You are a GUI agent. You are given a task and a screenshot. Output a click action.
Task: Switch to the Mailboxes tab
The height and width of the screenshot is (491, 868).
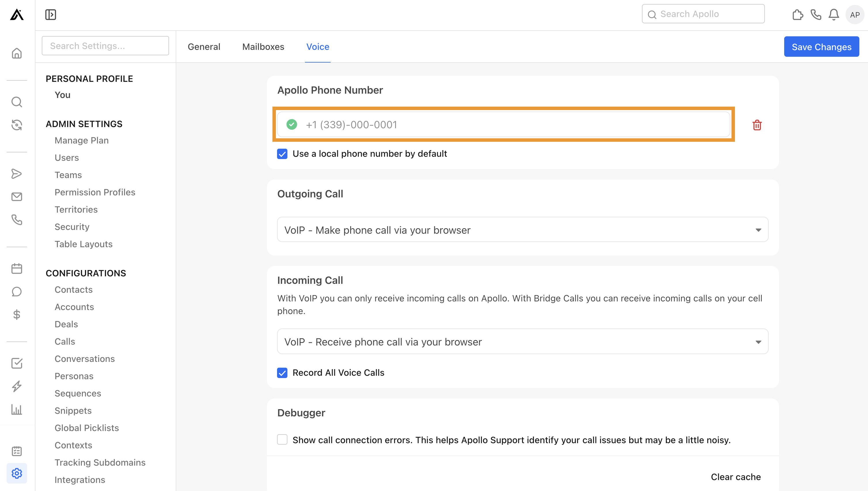click(263, 47)
